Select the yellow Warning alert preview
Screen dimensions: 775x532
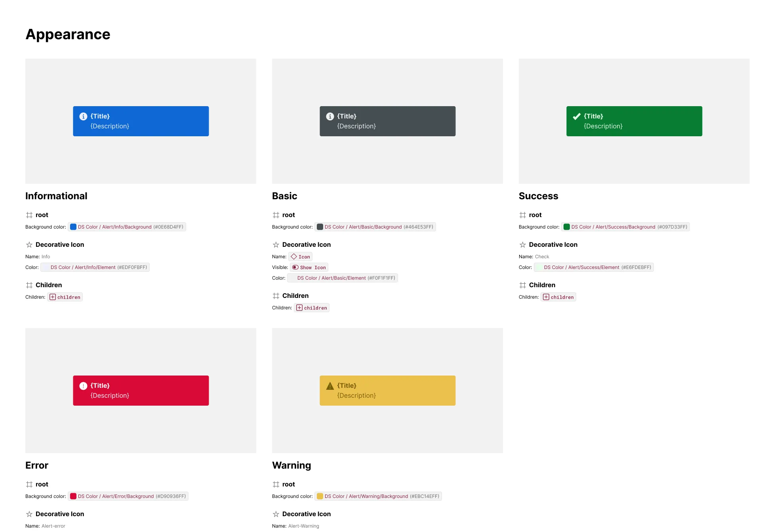point(388,391)
